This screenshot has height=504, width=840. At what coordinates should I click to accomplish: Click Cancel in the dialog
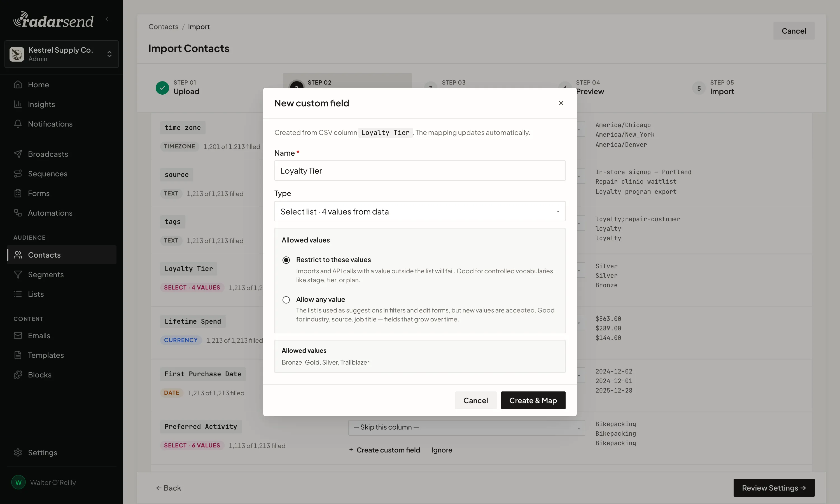point(475,400)
